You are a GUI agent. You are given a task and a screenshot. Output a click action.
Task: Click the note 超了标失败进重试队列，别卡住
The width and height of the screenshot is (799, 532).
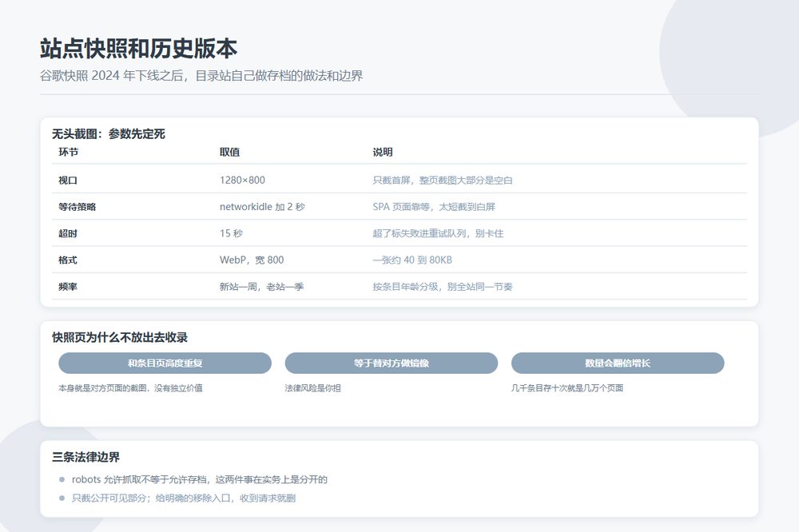(x=438, y=233)
